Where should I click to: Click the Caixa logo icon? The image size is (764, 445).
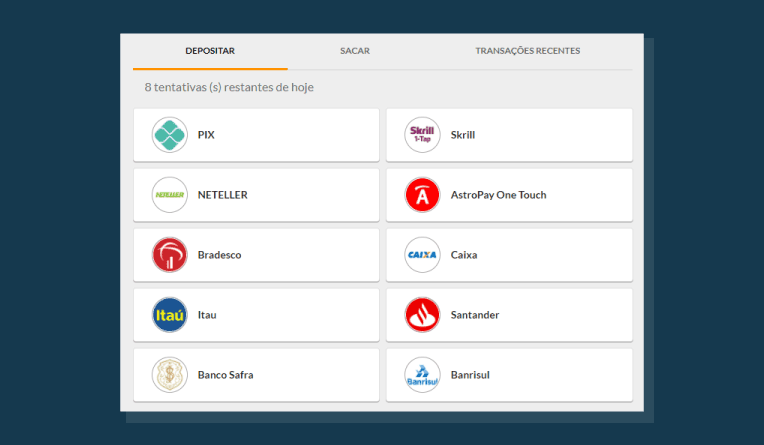422,255
